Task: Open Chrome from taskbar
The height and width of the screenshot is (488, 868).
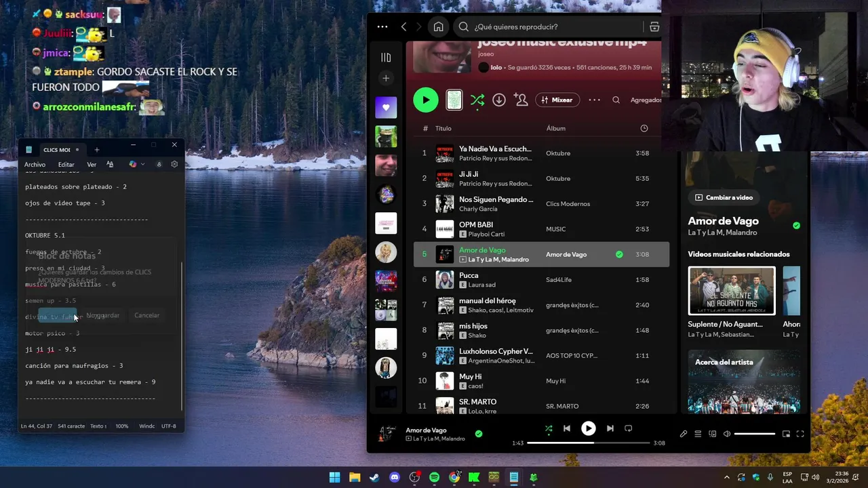Action: 454,477
